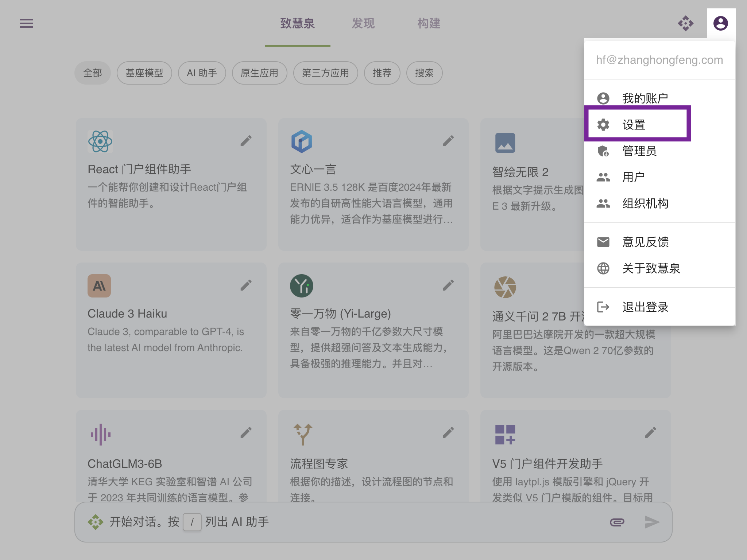The image size is (747, 560).
Task: Open 管理员 menu item
Action: click(x=659, y=151)
